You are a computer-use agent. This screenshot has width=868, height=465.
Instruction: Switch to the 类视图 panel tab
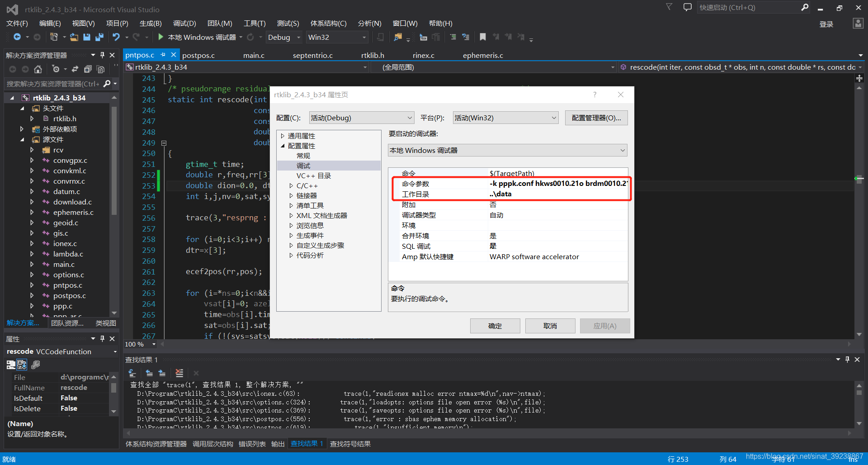coord(106,323)
